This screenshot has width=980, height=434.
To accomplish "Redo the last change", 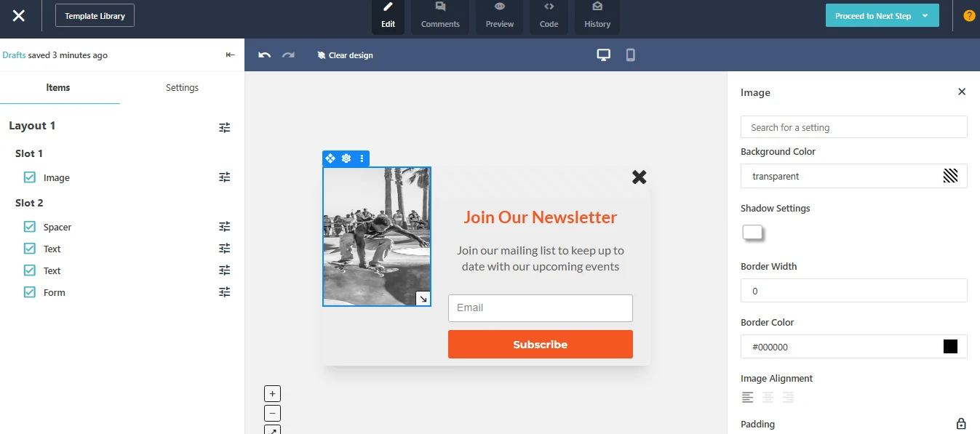I will coord(289,55).
